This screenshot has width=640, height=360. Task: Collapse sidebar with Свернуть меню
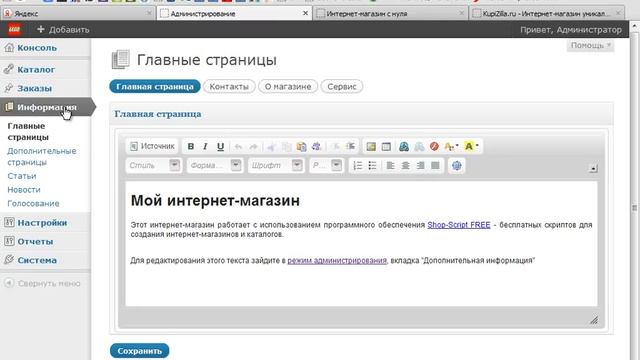43,283
